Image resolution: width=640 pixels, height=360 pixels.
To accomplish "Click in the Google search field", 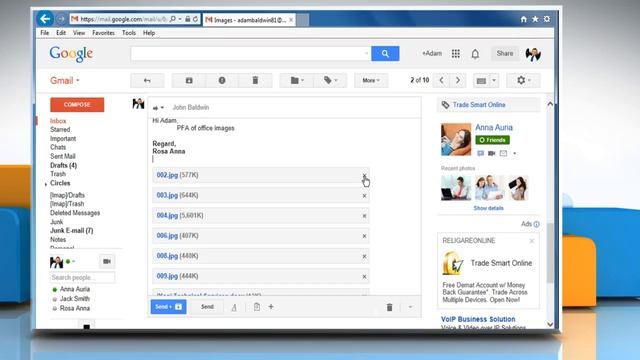I will click(x=250, y=53).
